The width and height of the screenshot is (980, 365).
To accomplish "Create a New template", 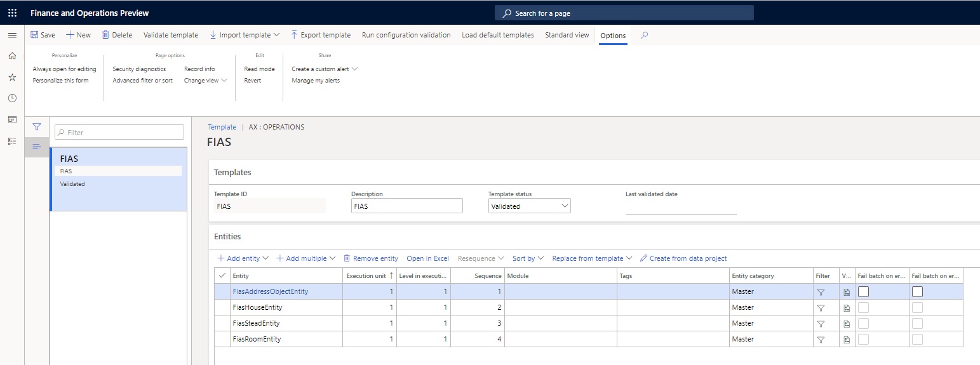I will tap(78, 35).
